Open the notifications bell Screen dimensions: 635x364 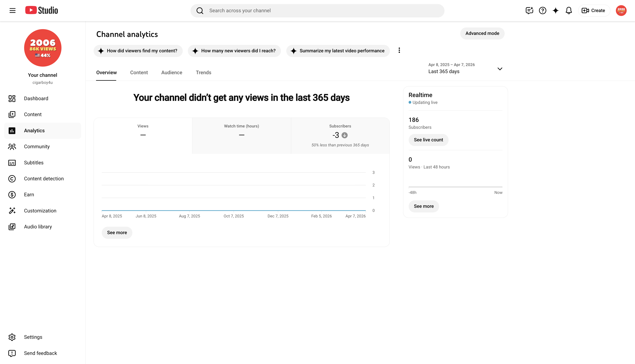pos(569,11)
